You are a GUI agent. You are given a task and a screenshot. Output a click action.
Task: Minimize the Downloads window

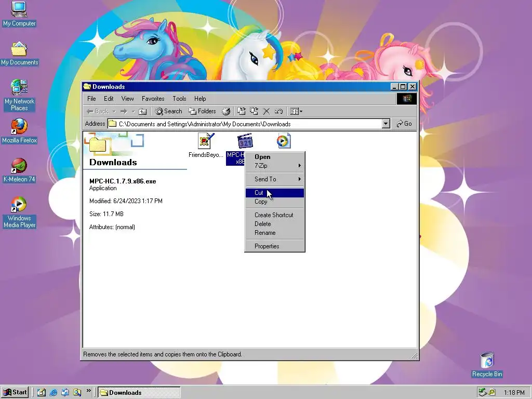point(394,87)
